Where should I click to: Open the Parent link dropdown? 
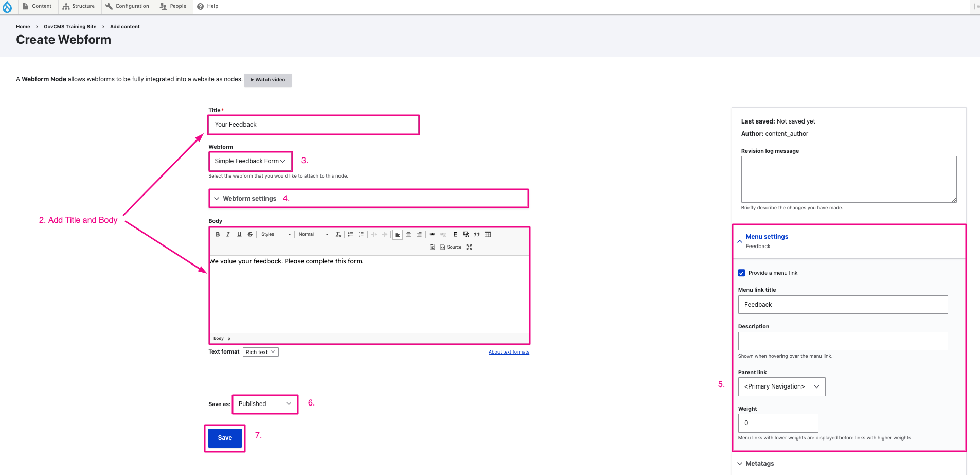pyautogui.click(x=781, y=386)
